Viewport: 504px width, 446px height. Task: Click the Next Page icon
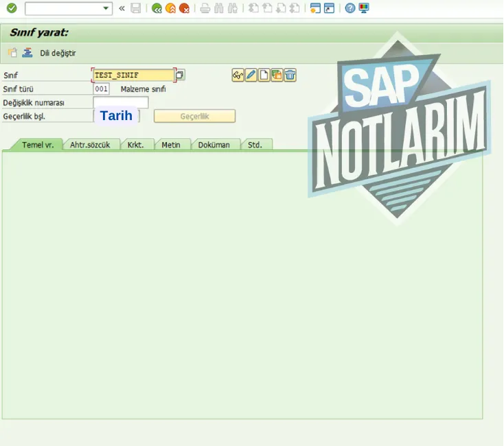(x=281, y=8)
